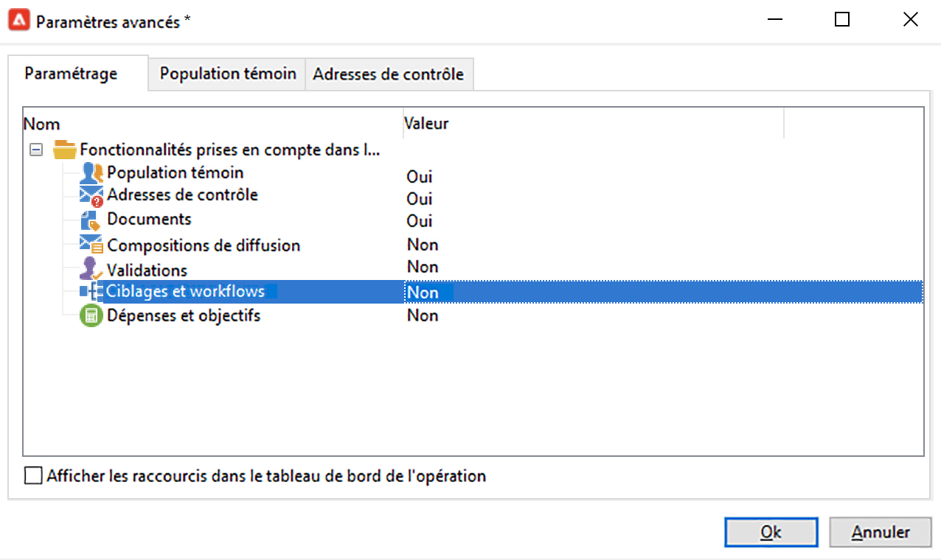941x560 pixels.
Task: Select the Paramétrage tab
Action: 71,74
